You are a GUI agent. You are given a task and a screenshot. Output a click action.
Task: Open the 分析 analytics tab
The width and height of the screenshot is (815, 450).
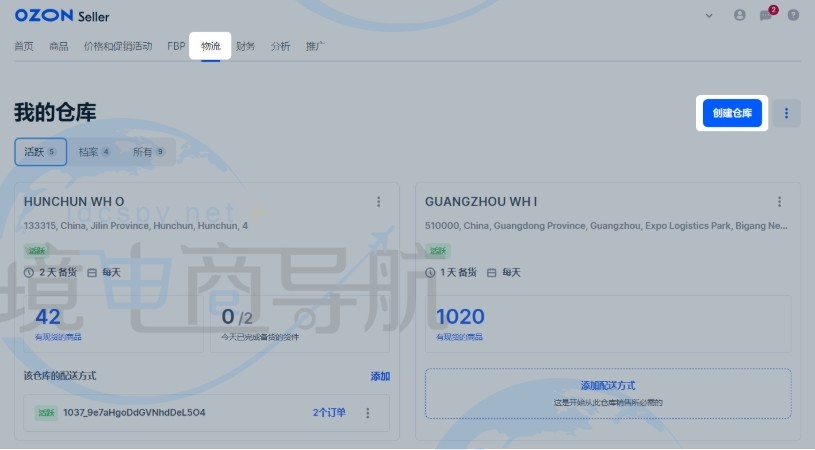[x=280, y=46]
